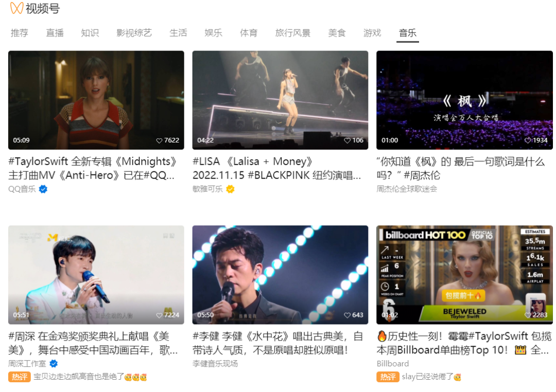
Task: Open the #周深 在金鸡奖颁奖典礼 title
Action: pyautogui.click(x=93, y=343)
